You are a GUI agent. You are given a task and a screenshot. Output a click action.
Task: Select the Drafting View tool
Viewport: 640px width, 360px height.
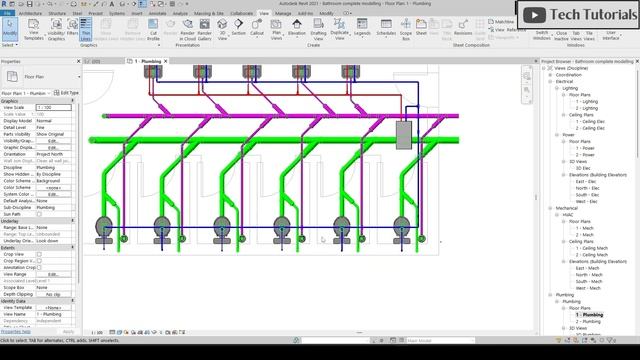318,29
